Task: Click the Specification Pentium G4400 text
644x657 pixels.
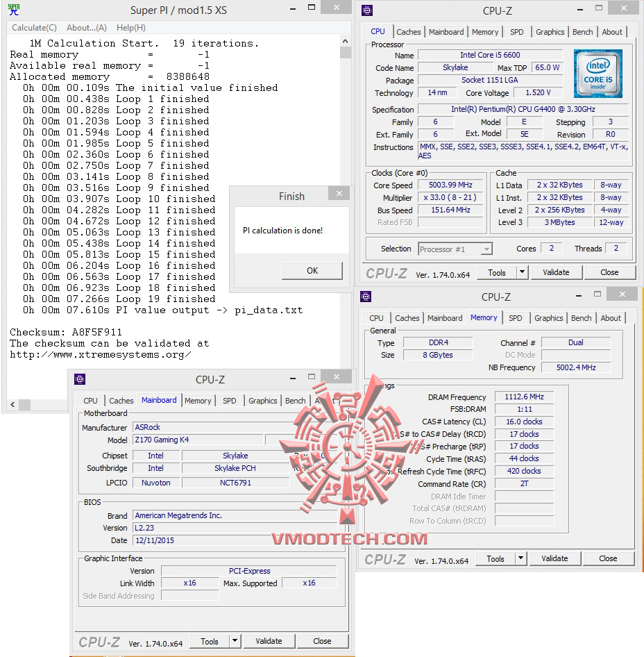Action: pos(523,109)
